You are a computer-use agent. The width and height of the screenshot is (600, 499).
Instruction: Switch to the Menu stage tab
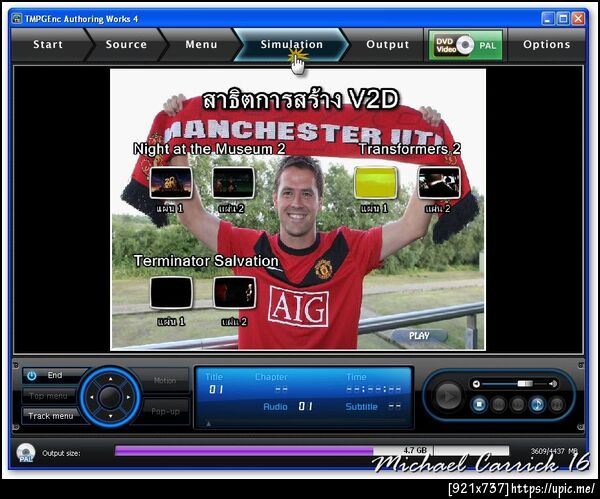point(201,44)
